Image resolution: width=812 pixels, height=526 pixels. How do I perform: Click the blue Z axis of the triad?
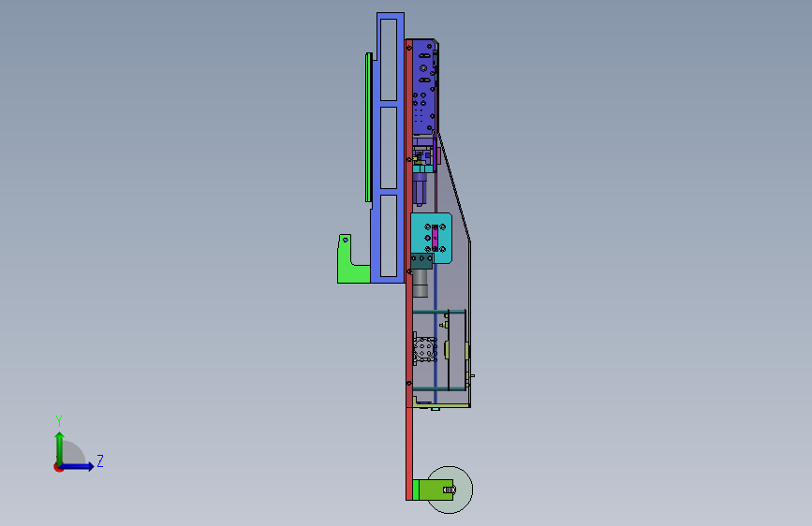pyautogui.click(x=78, y=466)
